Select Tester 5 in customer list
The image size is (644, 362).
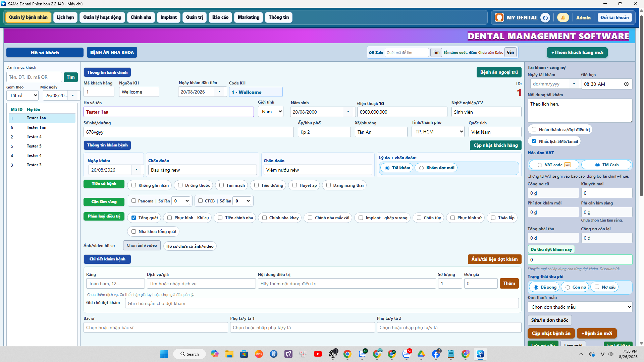pyautogui.click(x=42, y=146)
